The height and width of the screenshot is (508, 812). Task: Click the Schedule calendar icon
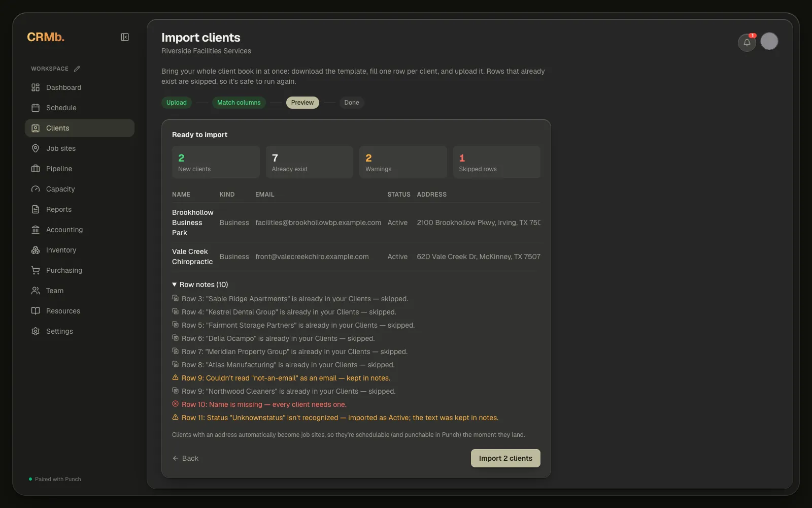tap(36, 108)
